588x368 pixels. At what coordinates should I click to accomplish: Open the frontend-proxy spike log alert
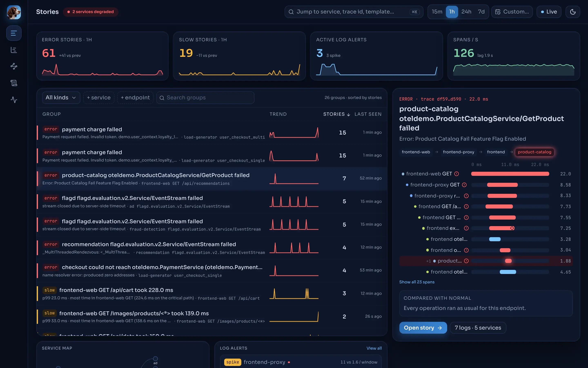tap(301, 362)
